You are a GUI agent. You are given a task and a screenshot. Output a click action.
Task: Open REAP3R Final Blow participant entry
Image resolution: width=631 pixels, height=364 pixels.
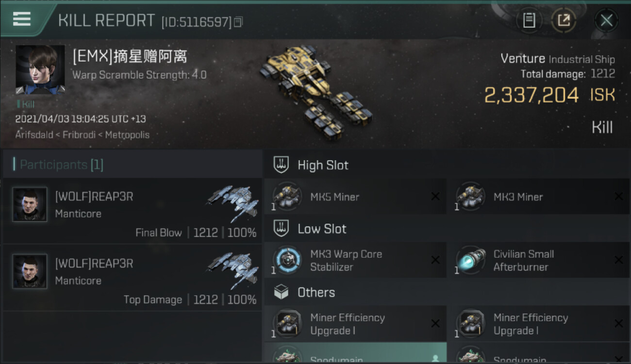pos(132,211)
